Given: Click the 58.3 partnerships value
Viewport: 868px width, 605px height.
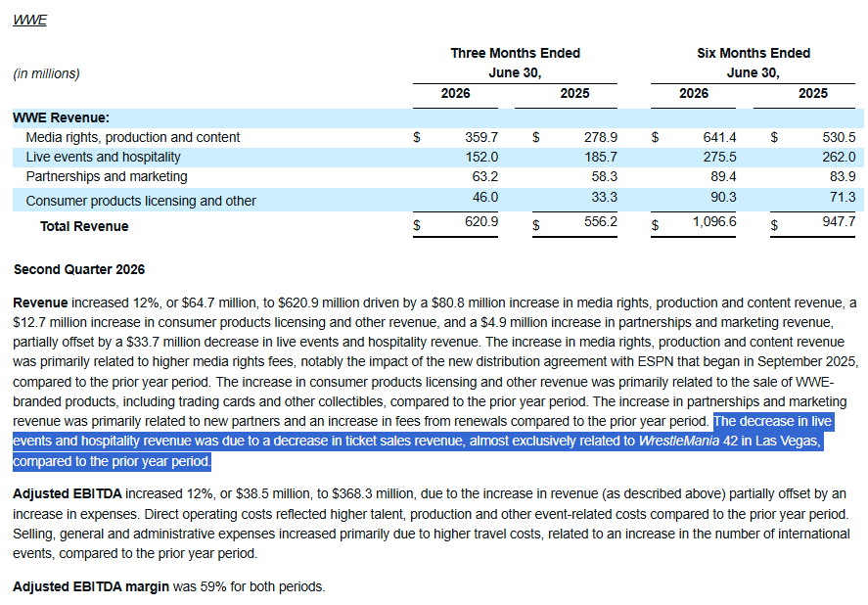Looking at the screenshot, I should [x=605, y=177].
